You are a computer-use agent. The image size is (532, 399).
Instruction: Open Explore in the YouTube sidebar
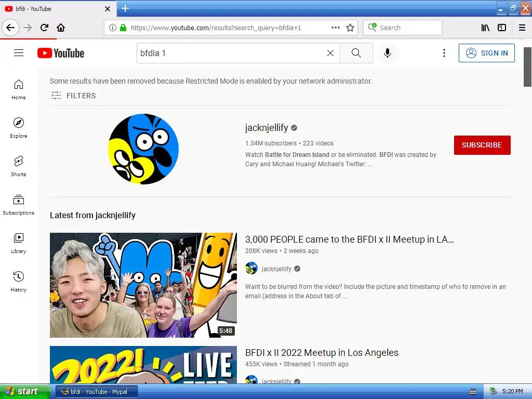[18, 128]
